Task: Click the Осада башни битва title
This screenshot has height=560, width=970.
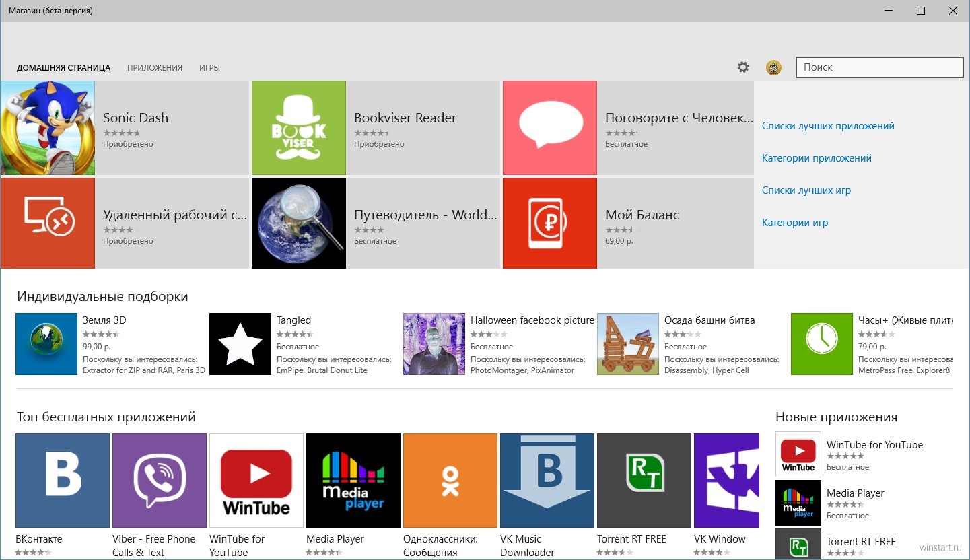Action: pos(709,320)
